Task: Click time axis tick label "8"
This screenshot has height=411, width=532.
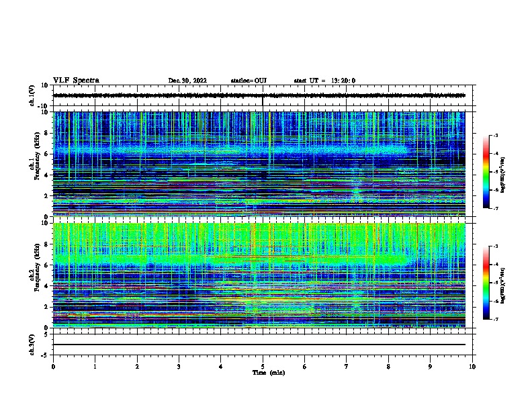Action: coord(388,367)
